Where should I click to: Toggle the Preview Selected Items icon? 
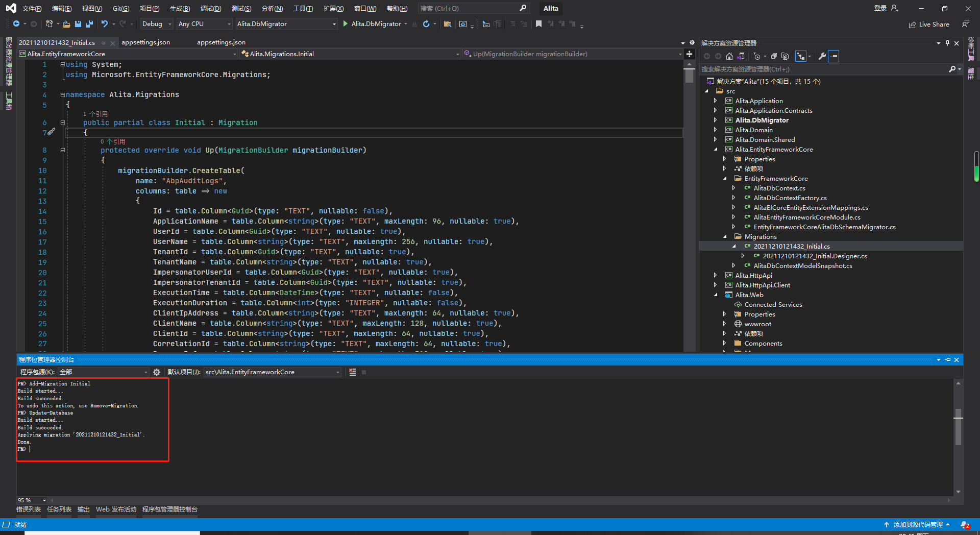pos(834,57)
